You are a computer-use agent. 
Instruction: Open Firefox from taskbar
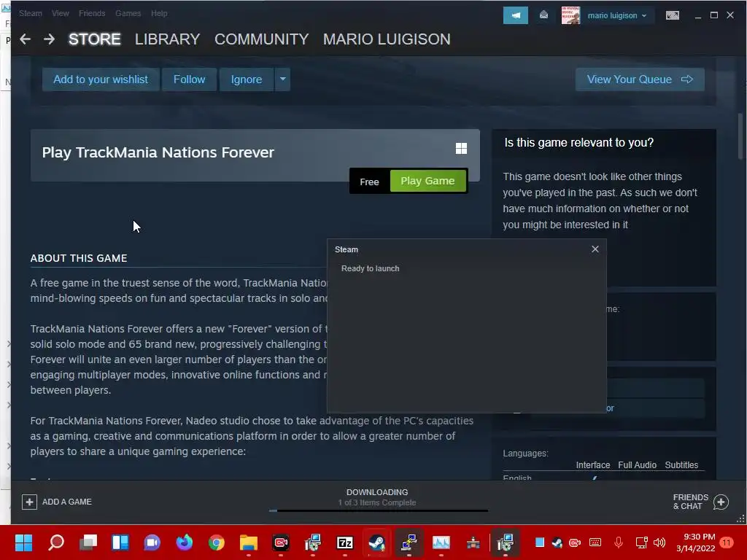pos(185,542)
